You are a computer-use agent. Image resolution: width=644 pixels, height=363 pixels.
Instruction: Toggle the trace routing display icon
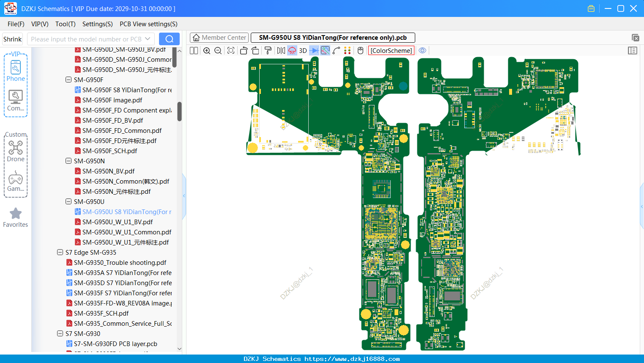click(x=325, y=50)
